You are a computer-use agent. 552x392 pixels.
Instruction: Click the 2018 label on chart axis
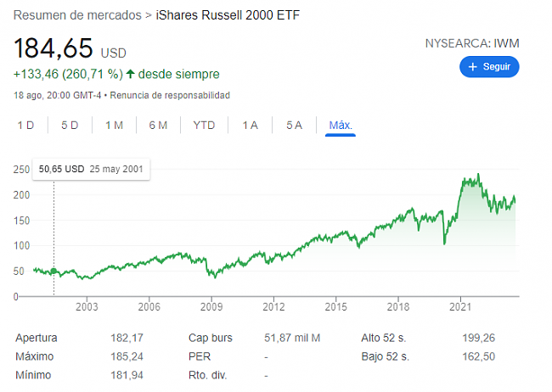[398, 307]
